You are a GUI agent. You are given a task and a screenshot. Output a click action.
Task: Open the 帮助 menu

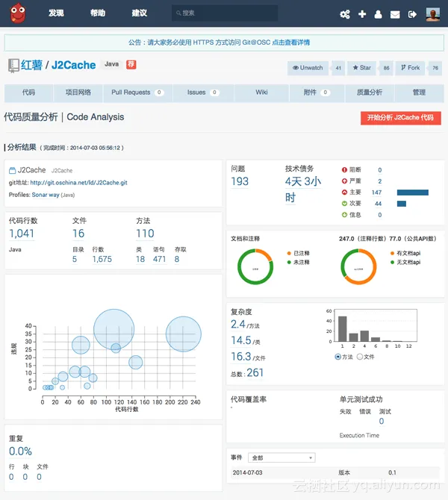(98, 13)
